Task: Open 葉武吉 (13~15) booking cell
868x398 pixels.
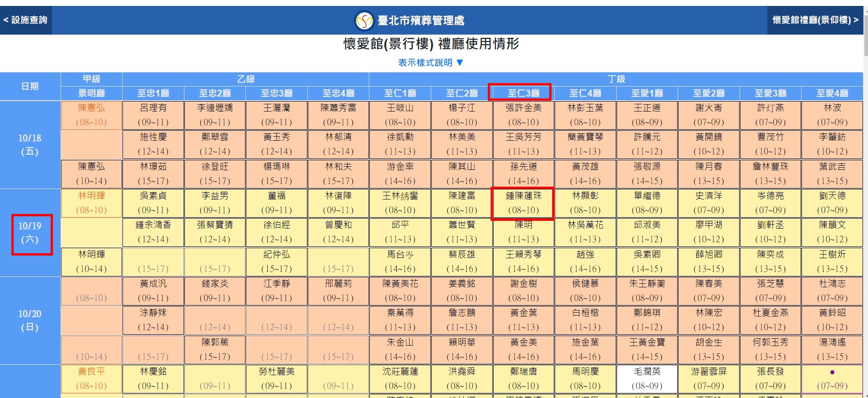Action: (832, 174)
